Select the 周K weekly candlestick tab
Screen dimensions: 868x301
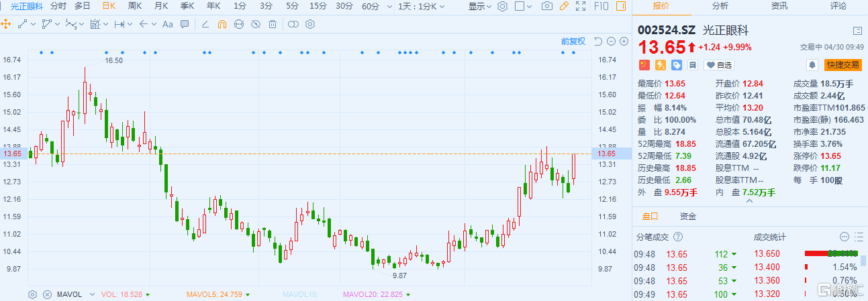pyautogui.click(x=135, y=6)
